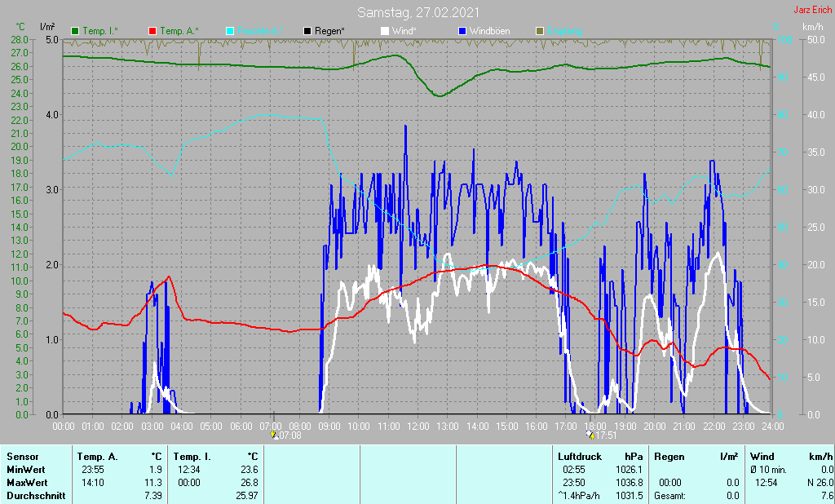Click the '50.0' top wind speed axis label

[816, 40]
